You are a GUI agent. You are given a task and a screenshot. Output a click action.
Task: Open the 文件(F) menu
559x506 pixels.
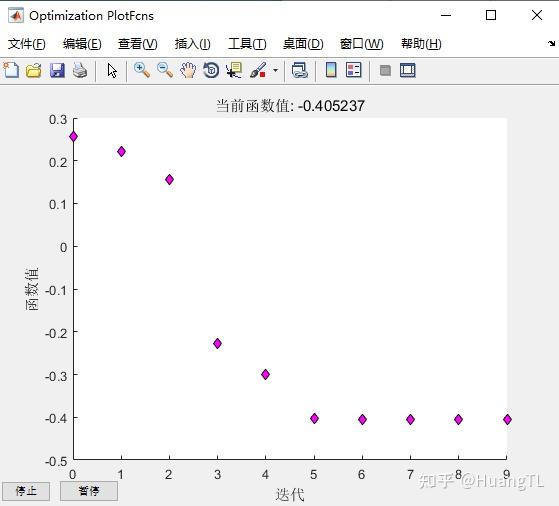(x=27, y=44)
